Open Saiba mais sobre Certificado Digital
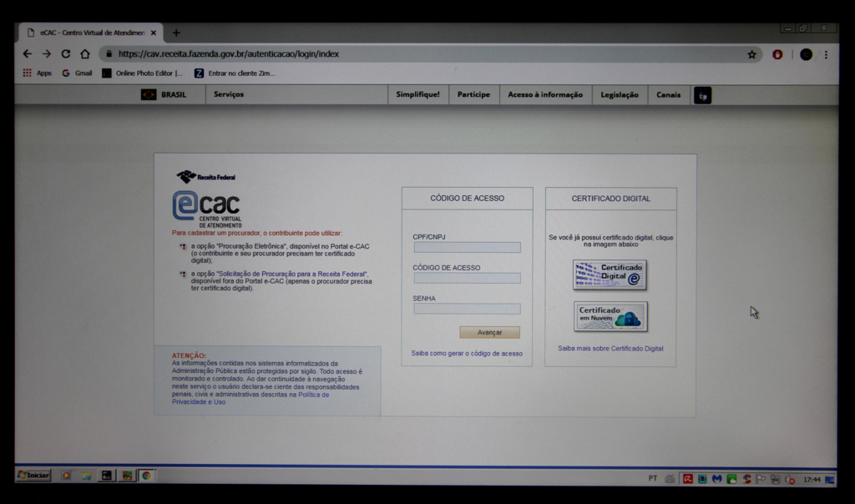 pyautogui.click(x=610, y=349)
